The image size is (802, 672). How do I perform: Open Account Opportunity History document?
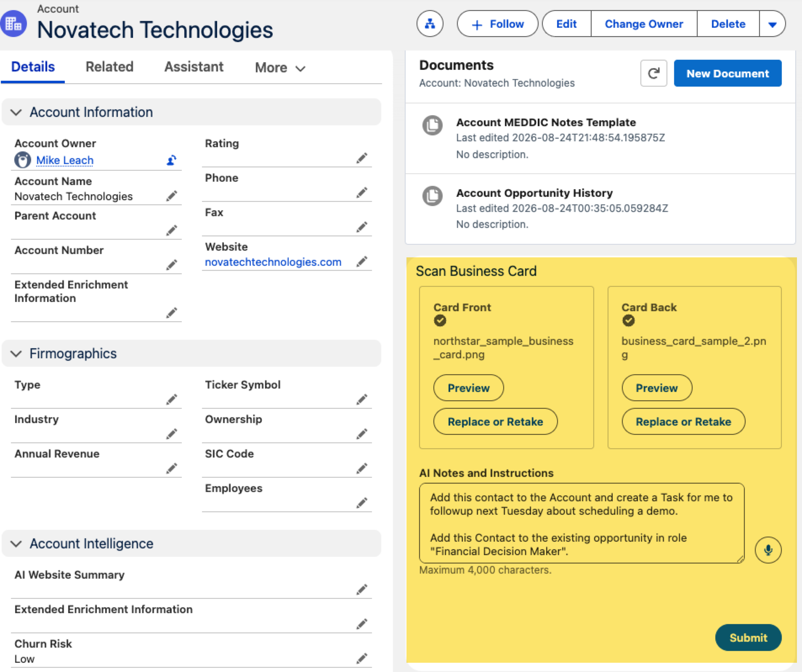click(x=534, y=193)
